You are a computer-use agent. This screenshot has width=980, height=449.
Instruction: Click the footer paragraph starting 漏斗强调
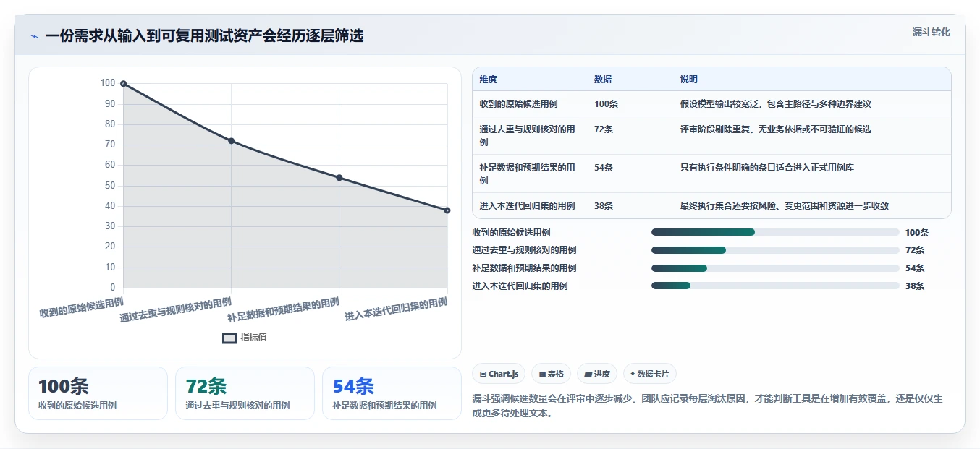coord(707,406)
